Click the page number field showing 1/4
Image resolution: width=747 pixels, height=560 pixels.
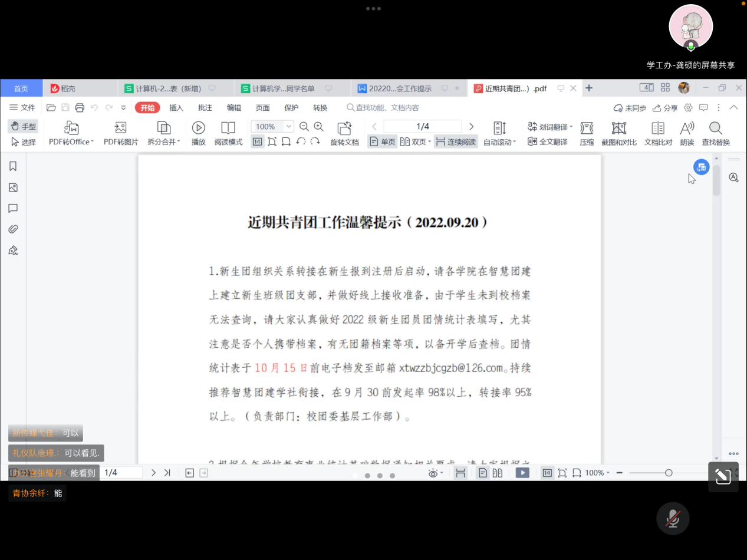click(422, 127)
